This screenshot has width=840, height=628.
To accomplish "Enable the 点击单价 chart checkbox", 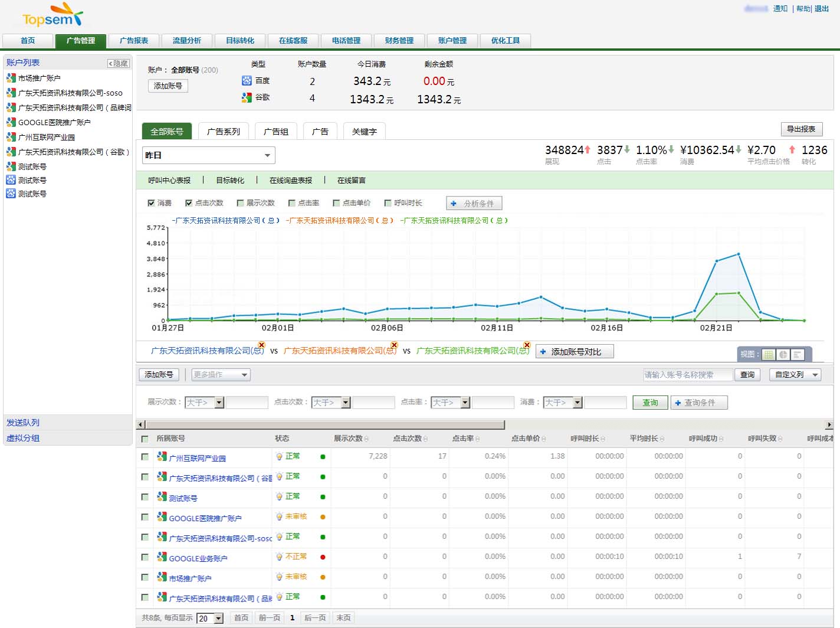I will coord(336,203).
